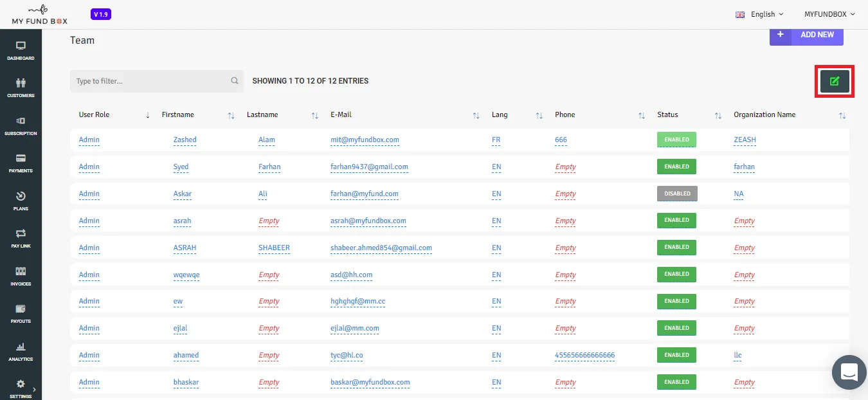Sort table by Organization Name arrows

842,115
